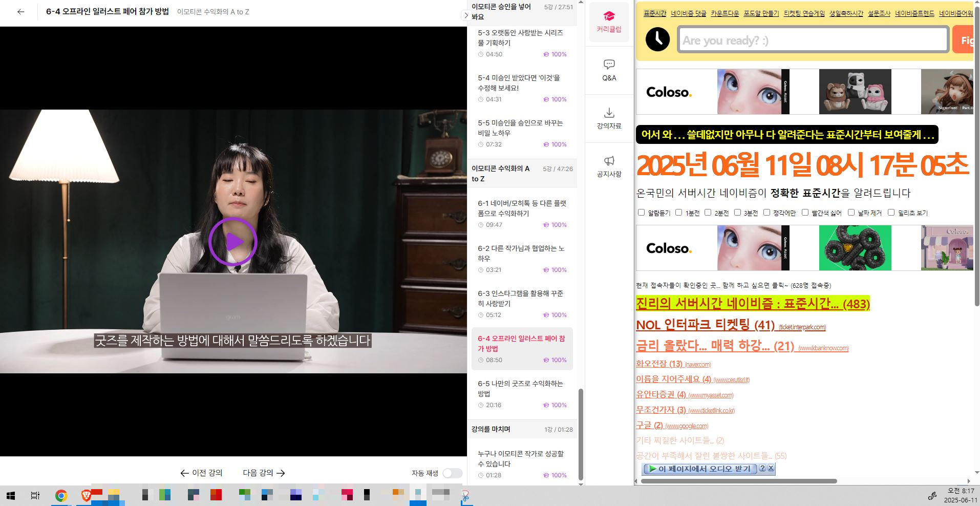Open Brave browser from the taskbar
980x506 pixels.
(x=86, y=495)
